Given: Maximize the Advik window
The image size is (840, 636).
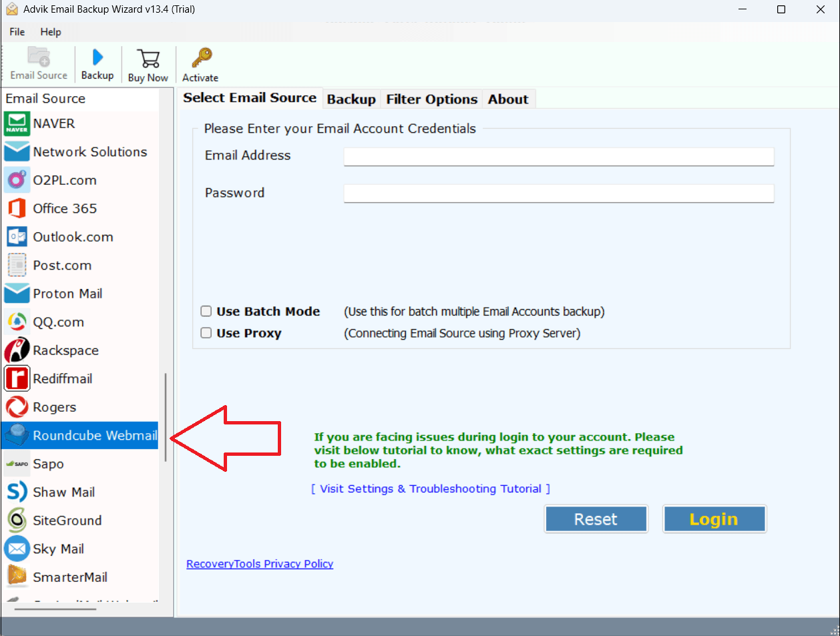Looking at the screenshot, I should click(x=781, y=9).
